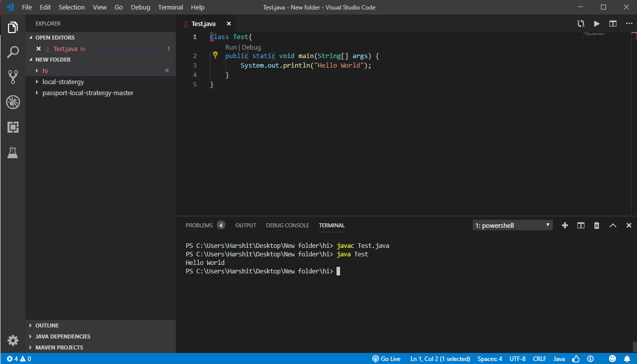Open the Debug menu

140,8
